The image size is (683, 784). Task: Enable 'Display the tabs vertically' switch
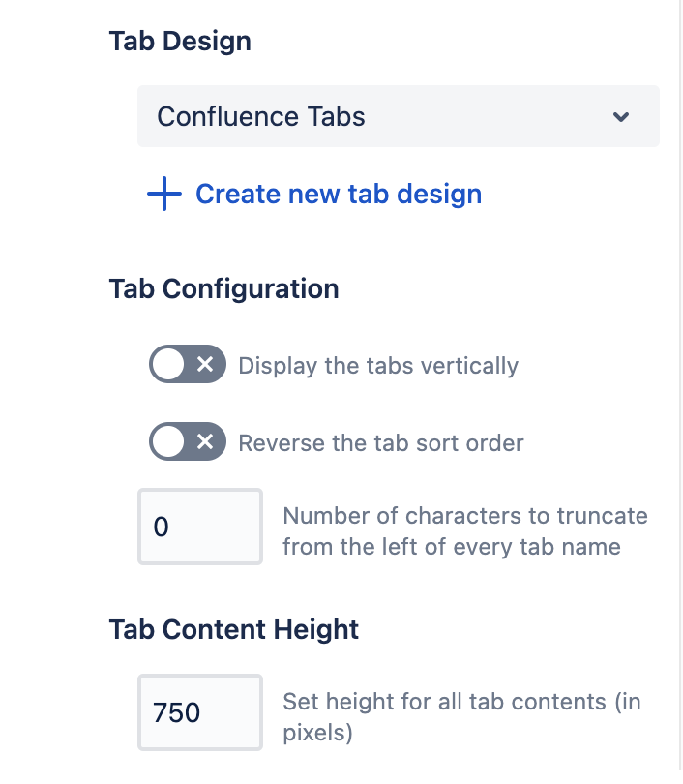pos(187,365)
